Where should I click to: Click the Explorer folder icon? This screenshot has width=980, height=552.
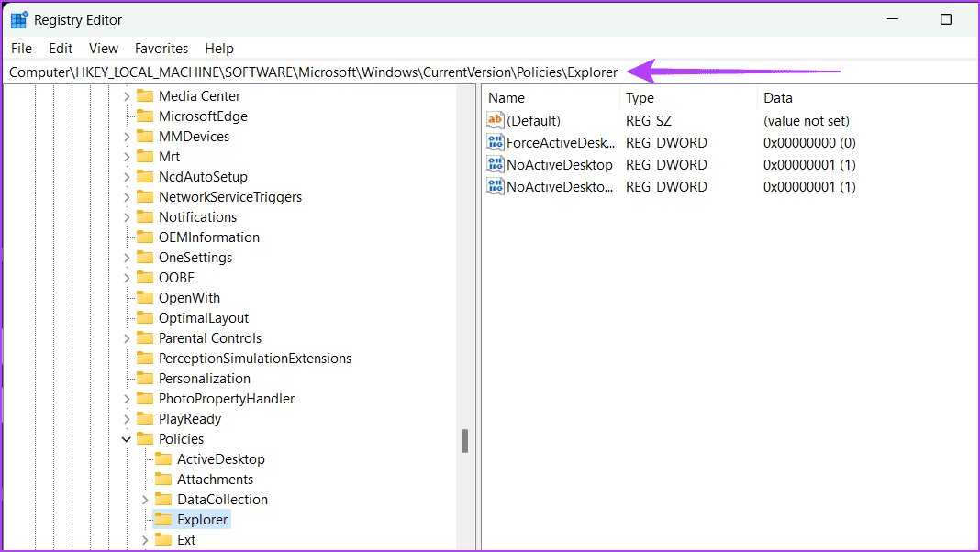[x=163, y=520]
